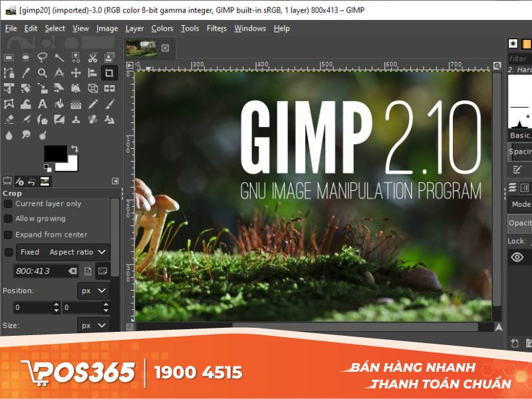The width and height of the screenshot is (532, 399).
Task: Activate the Cage Transform tool
Action: pyautogui.click(x=9, y=104)
